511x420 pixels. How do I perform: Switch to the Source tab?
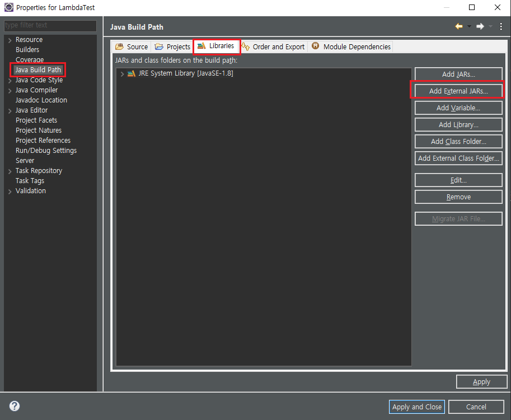coord(132,46)
